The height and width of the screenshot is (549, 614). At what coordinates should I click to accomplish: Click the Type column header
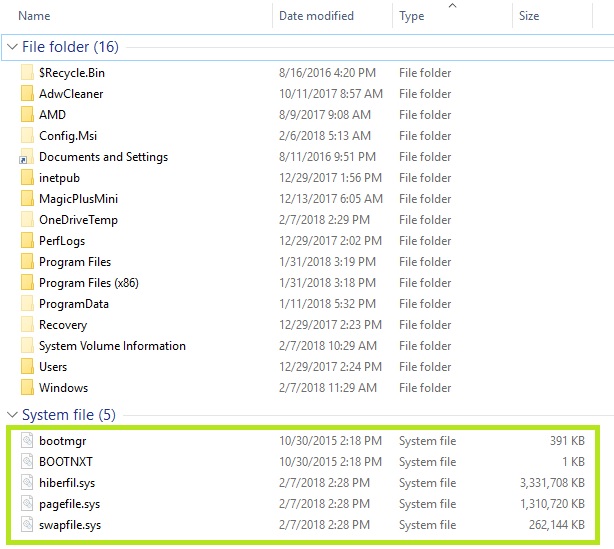412,16
